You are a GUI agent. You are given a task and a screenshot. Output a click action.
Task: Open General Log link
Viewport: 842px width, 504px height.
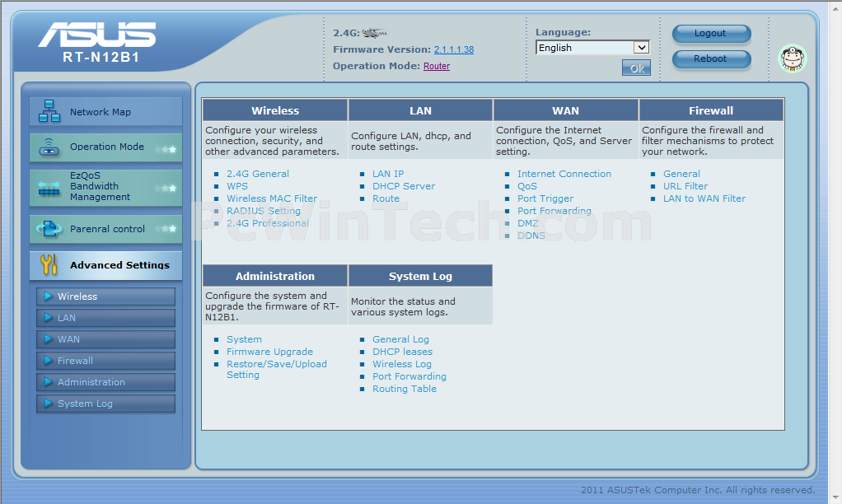pyautogui.click(x=400, y=340)
